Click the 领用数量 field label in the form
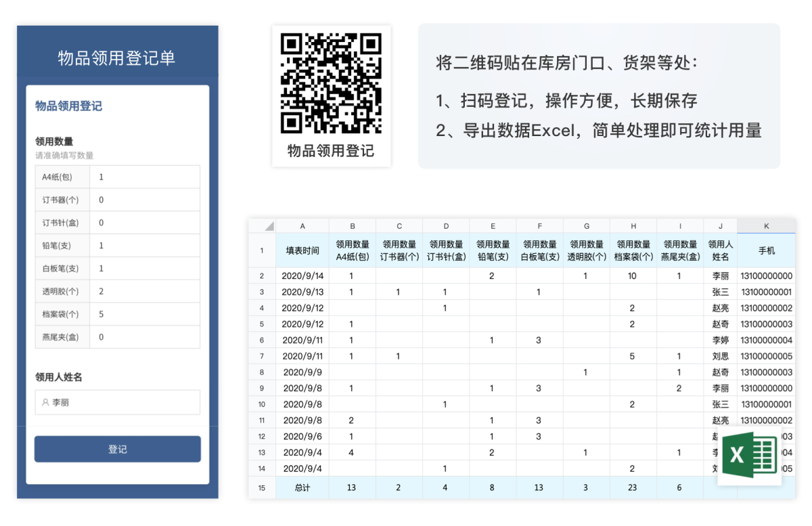 pos(54,141)
